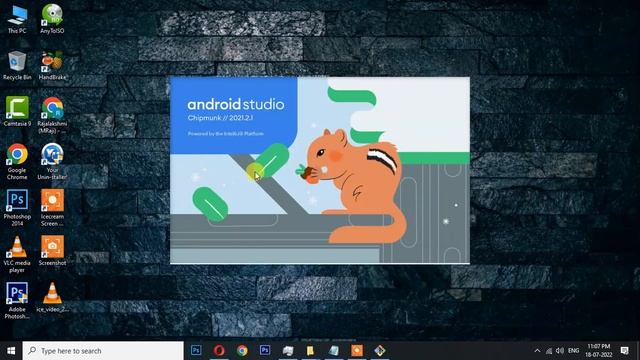
Task: Select Google Chrome desktop icon
Action: click(x=17, y=162)
